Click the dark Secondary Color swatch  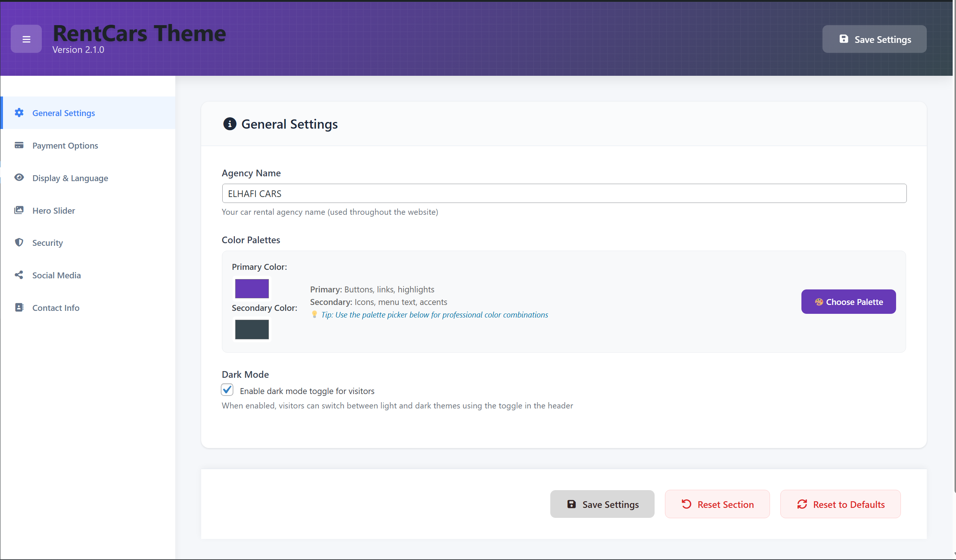[252, 329]
